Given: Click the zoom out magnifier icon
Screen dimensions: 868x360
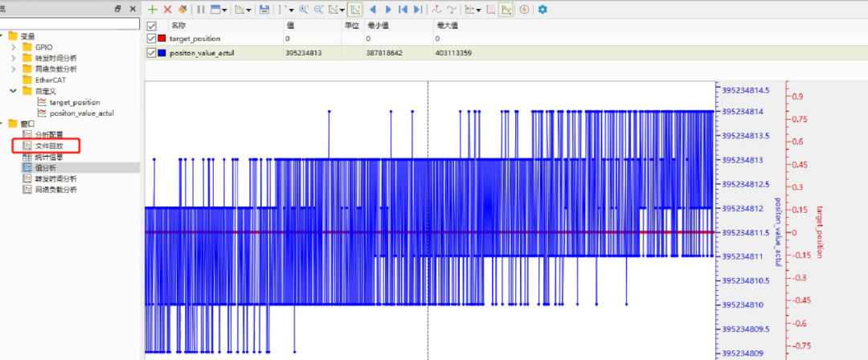Looking at the screenshot, I should click(319, 10).
